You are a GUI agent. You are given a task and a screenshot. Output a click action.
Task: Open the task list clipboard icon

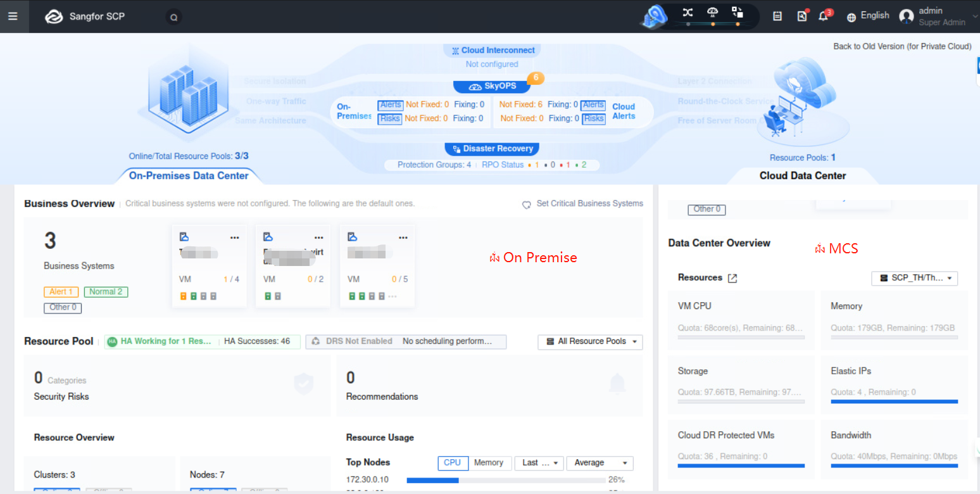point(777,16)
